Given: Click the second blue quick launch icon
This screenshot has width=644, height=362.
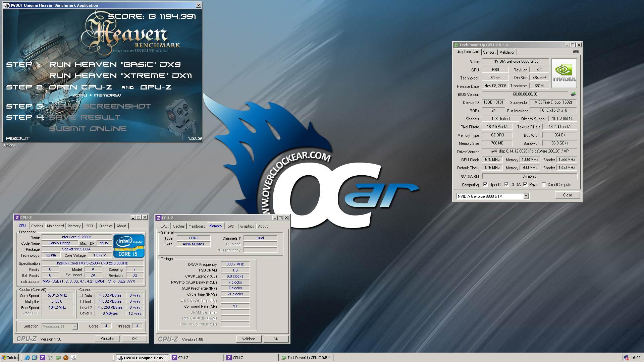Looking at the screenshot, I should [x=35, y=358].
